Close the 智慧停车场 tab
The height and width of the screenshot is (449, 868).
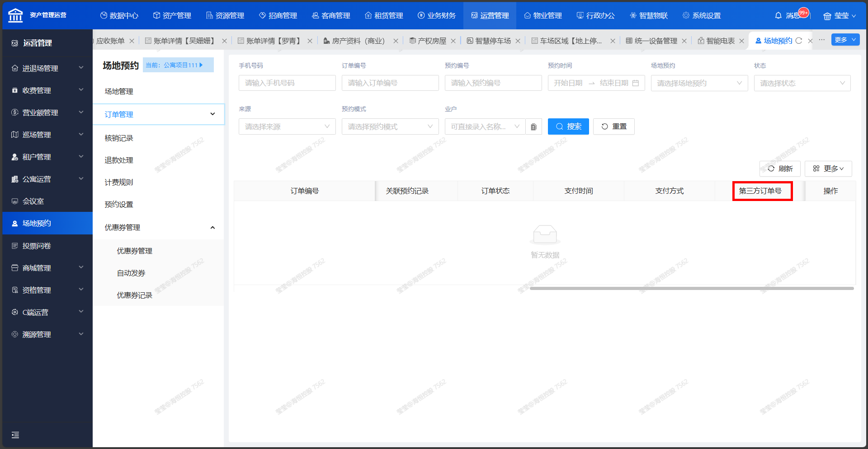[518, 41]
